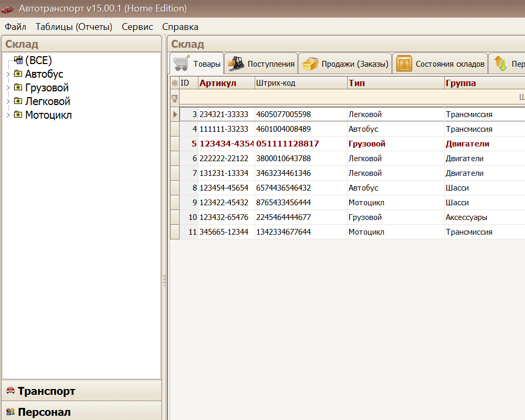Switch to the Состояния складов tab
525x420 pixels.
click(x=440, y=64)
